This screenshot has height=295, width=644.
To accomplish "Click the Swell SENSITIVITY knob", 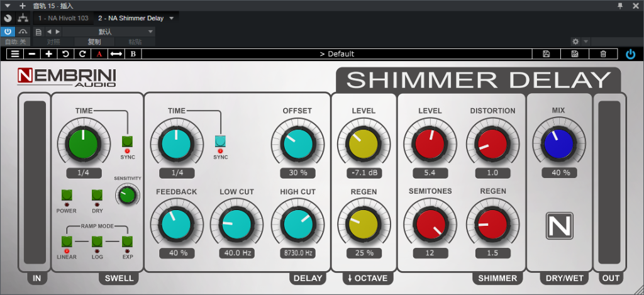I will point(127,195).
